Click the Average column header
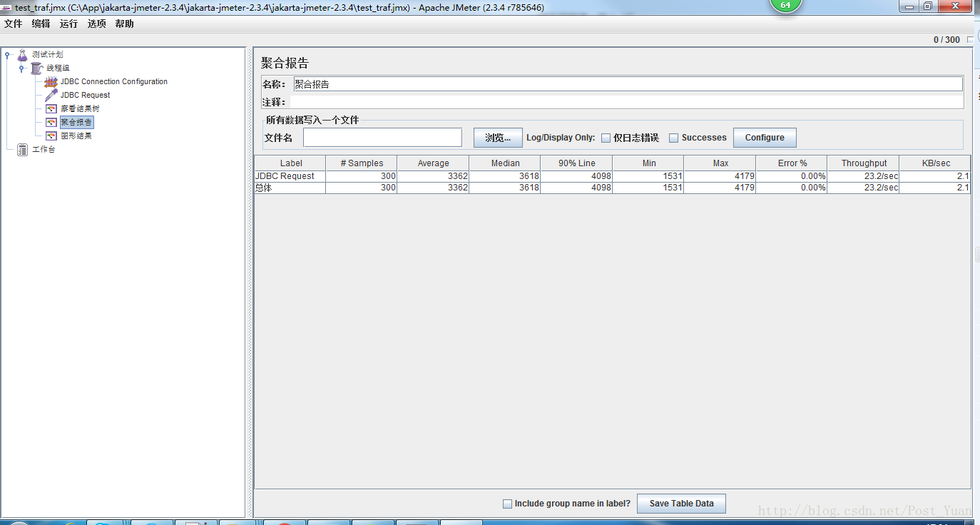This screenshot has width=980, height=525. click(433, 163)
